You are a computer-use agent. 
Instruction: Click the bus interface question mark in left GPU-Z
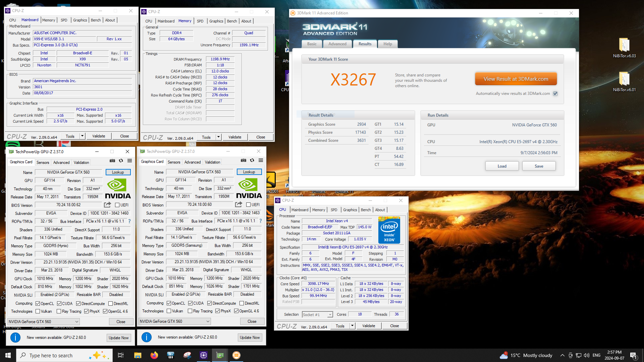click(x=129, y=221)
